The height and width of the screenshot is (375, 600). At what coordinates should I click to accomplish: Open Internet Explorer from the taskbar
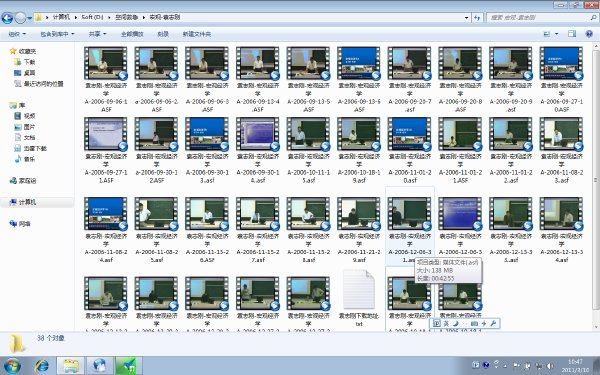click(41, 366)
